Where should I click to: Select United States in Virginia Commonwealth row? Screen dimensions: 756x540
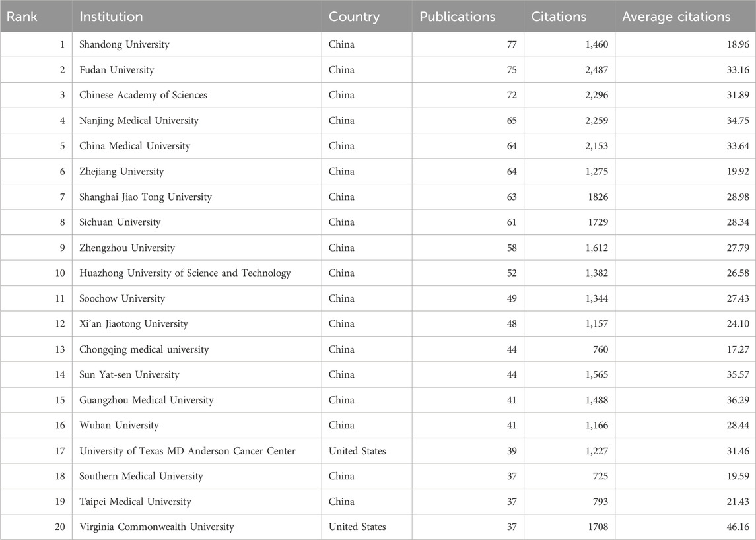[357, 527]
